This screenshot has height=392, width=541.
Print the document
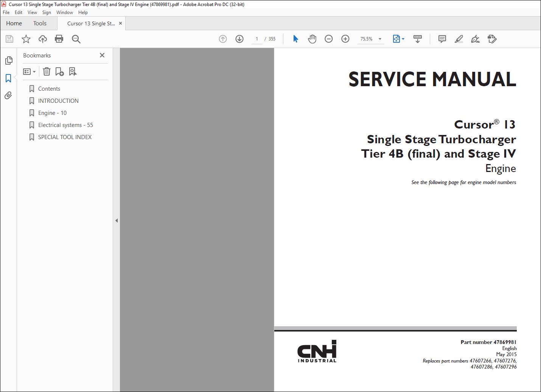click(59, 39)
